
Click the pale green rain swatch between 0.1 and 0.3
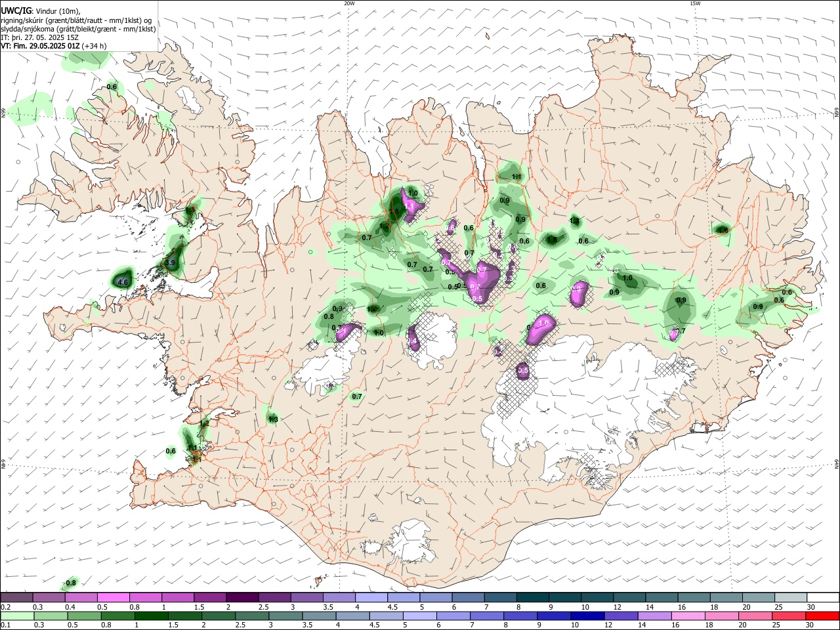[16, 616]
